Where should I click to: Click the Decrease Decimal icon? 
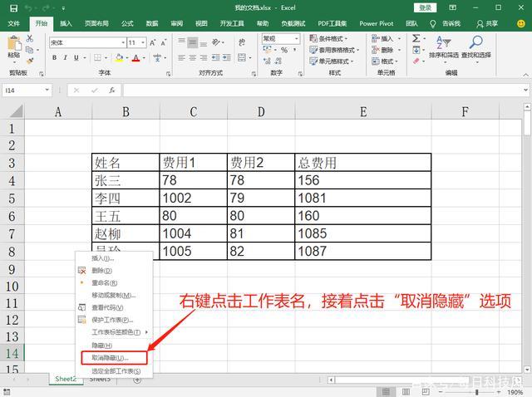pos(278,61)
